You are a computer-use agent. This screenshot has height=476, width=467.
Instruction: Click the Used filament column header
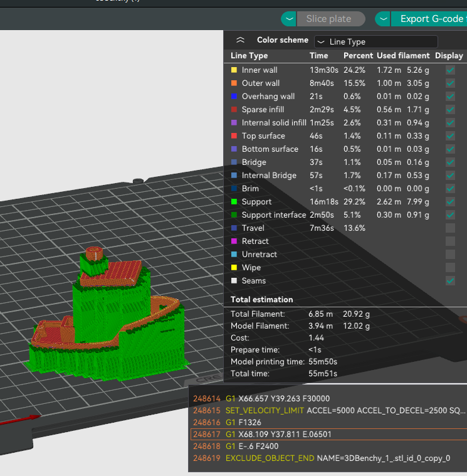[403, 56]
